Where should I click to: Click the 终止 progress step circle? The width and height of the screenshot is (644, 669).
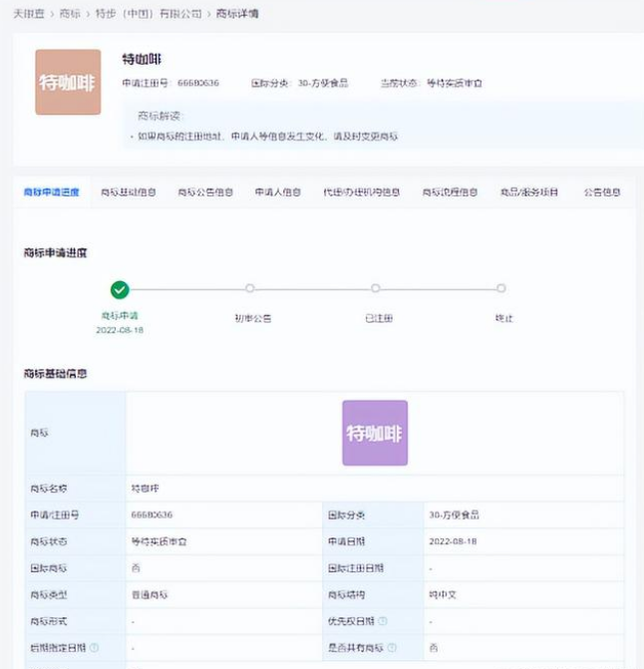[x=501, y=288]
